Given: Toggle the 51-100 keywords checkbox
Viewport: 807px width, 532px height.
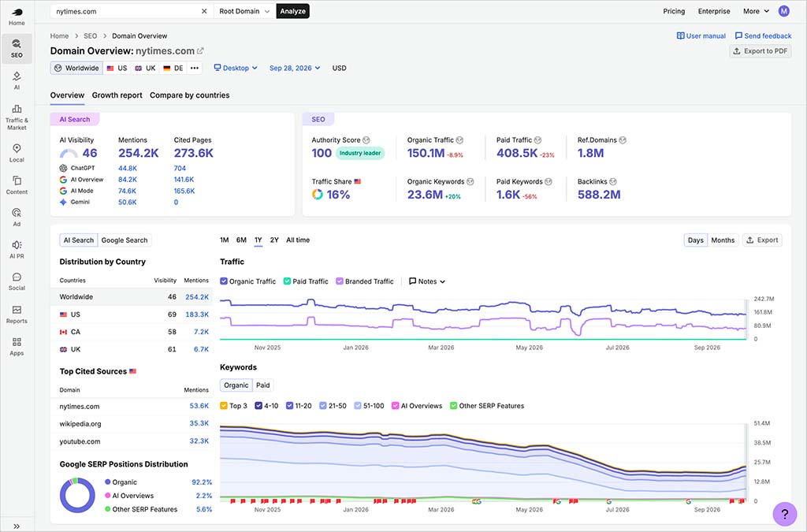Looking at the screenshot, I should tap(358, 406).
